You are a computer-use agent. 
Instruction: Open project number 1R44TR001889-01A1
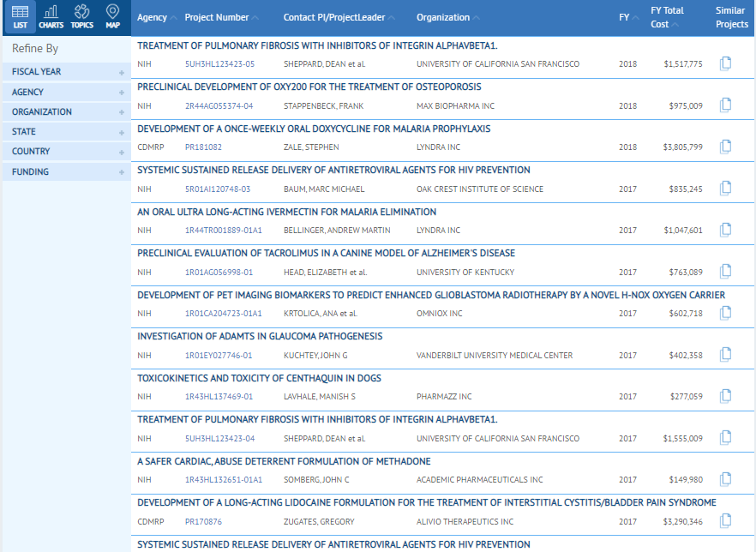click(x=224, y=231)
